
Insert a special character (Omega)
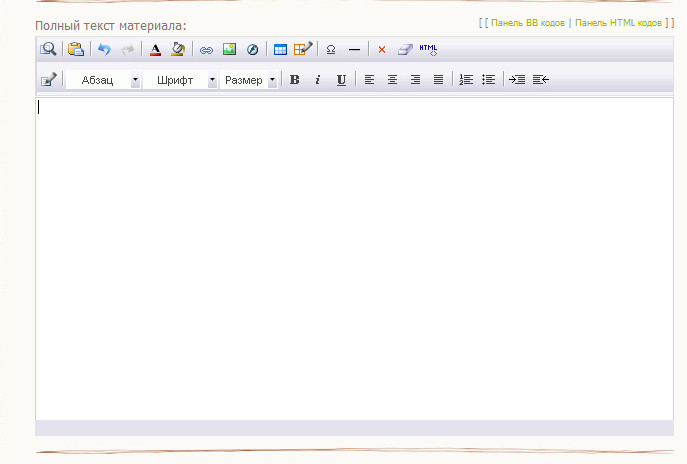click(331, 50)
